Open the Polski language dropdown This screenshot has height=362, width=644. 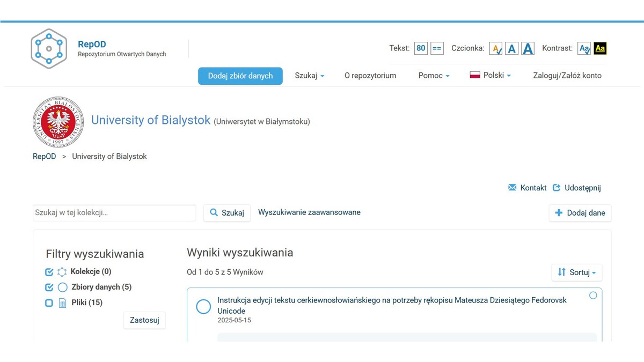pyautogui.click(x=491, y=76)
